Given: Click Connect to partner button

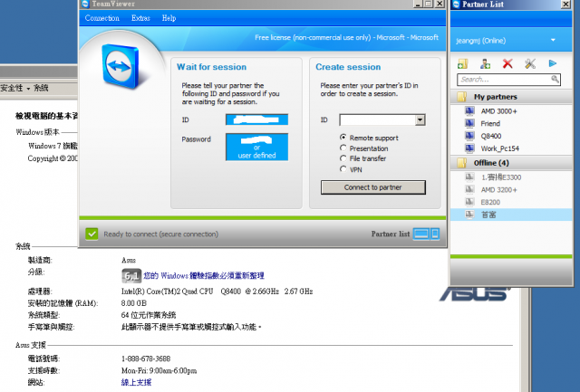Looking at the screenshot, I should point(373,187).
